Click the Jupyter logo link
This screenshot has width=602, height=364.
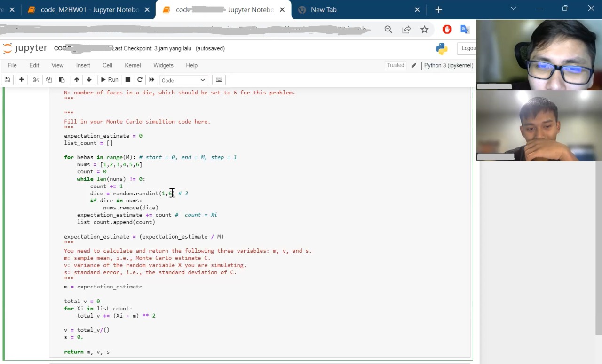pyautogui.click(x=25, y=48)
